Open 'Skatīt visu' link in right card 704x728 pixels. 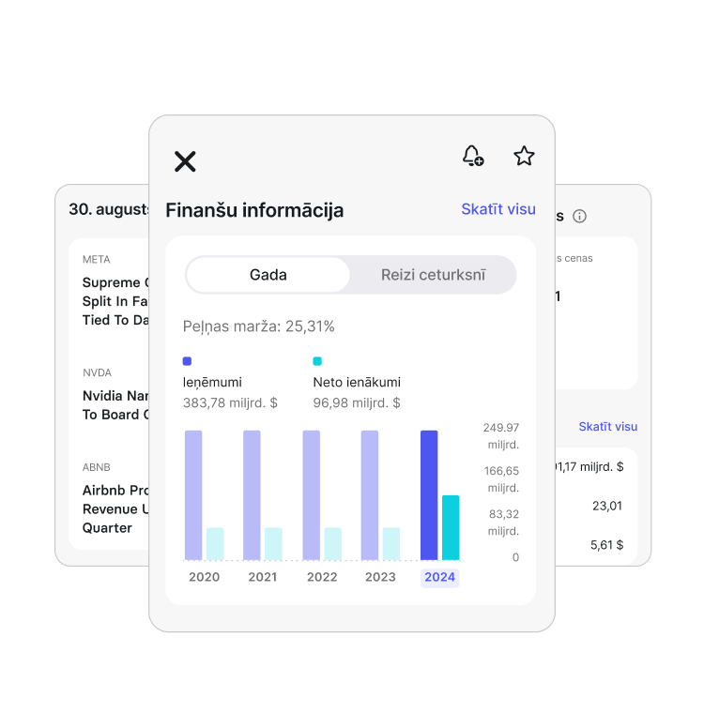point(608,426)
